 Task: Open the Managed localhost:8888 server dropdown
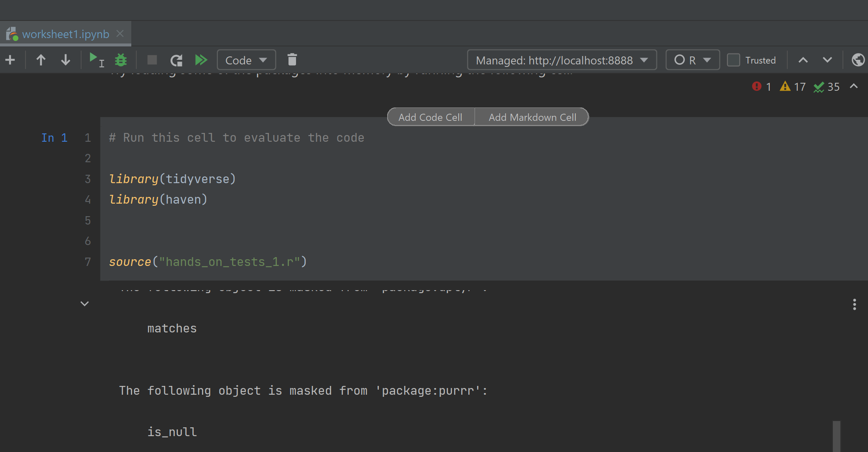pyautogui.click(x=562, y=60)
